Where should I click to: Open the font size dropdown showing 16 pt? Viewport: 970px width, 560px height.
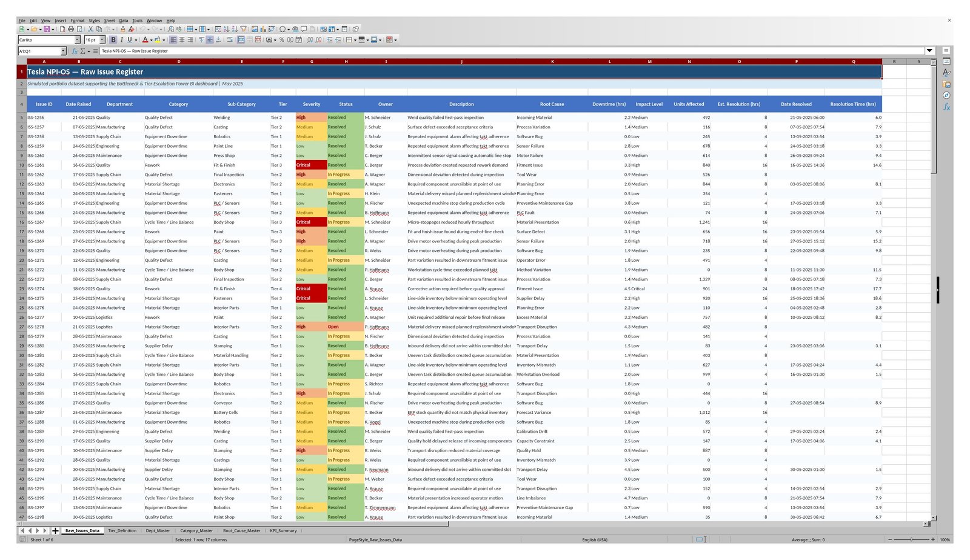tap(102, 40)
